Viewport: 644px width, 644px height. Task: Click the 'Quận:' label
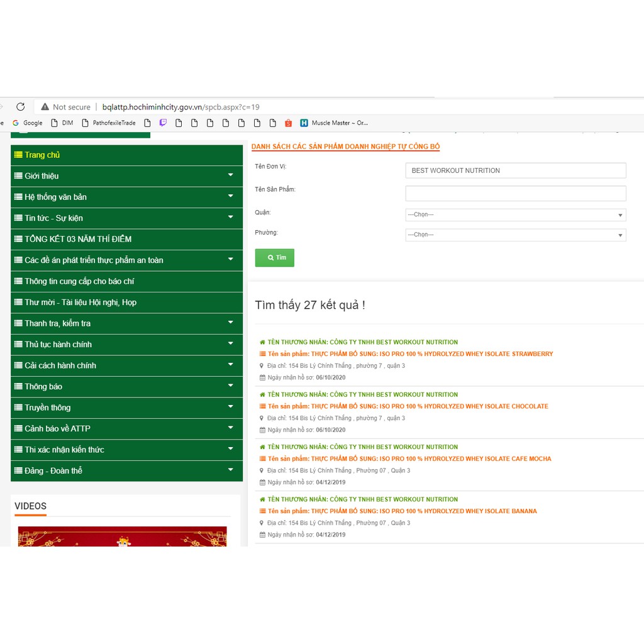click(263, 213)
